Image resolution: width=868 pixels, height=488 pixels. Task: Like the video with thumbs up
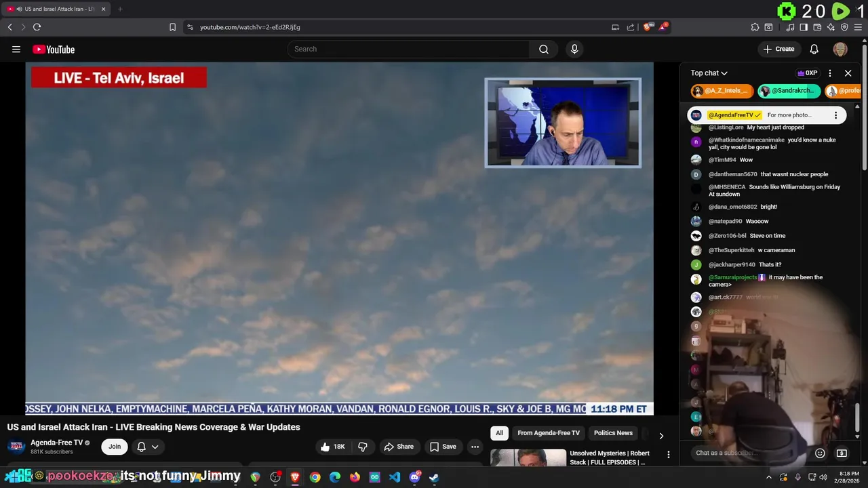333,447
